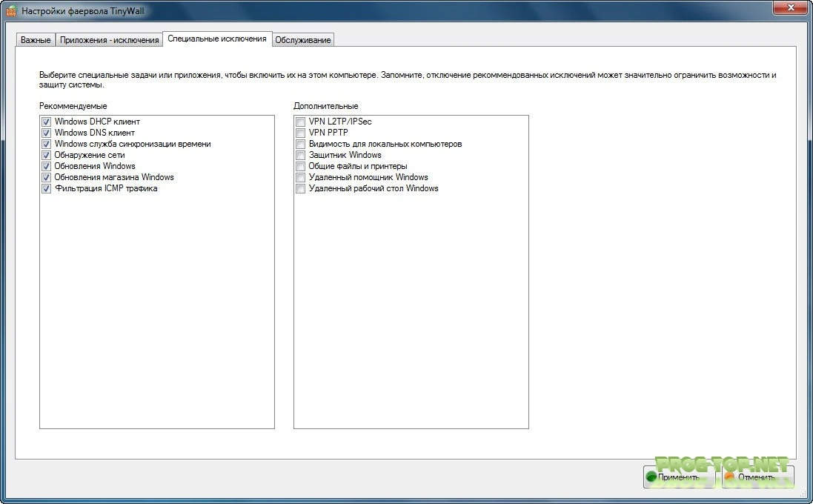
Task: Switch to the Важные tab
Action: [36, 40]
